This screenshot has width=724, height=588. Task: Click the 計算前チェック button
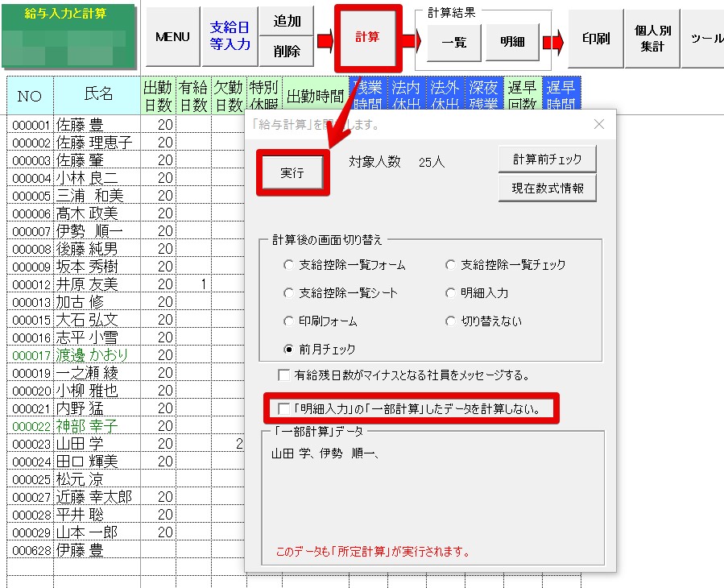click(x=548, y=159)
